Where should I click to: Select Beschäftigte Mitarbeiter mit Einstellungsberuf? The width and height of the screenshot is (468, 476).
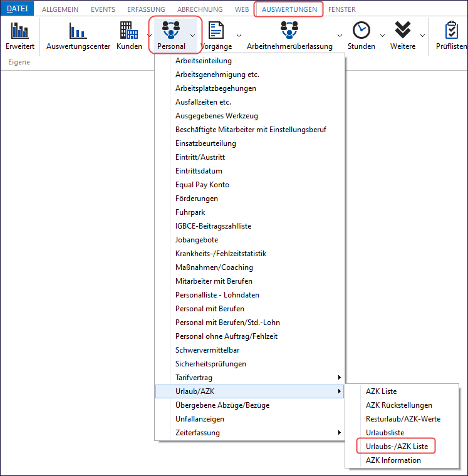[251, 130]
